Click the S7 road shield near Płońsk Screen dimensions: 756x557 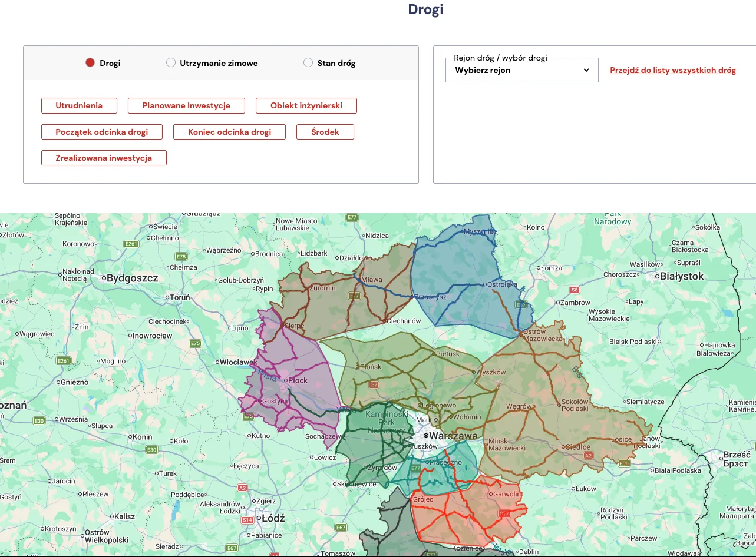pyautogui.click(x=374, y=384)
